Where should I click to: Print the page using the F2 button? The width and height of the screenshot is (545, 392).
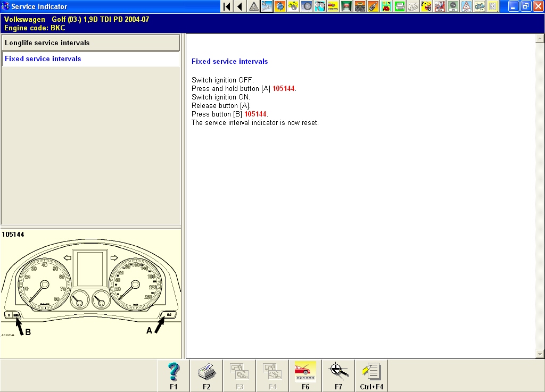coord(207,376)
